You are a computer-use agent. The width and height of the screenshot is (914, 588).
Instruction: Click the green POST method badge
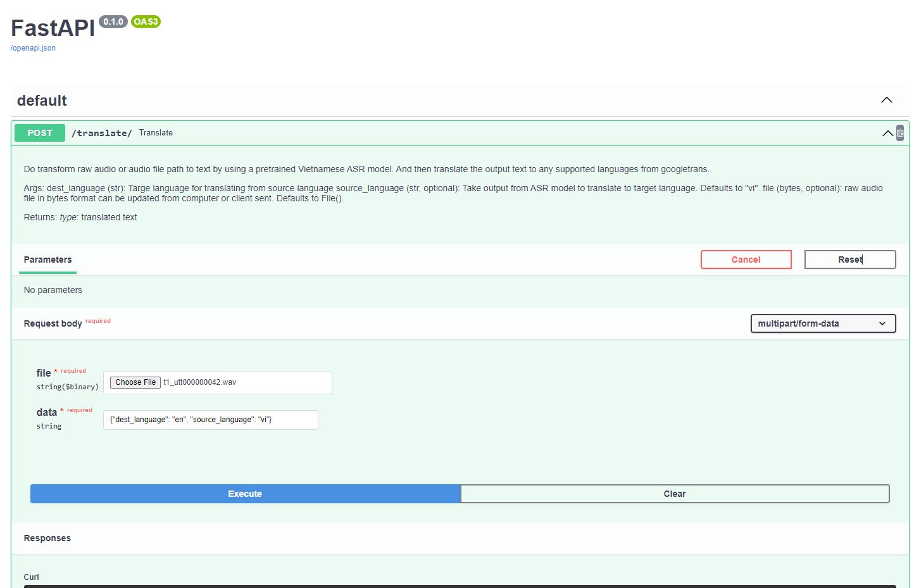click(40, 133)
